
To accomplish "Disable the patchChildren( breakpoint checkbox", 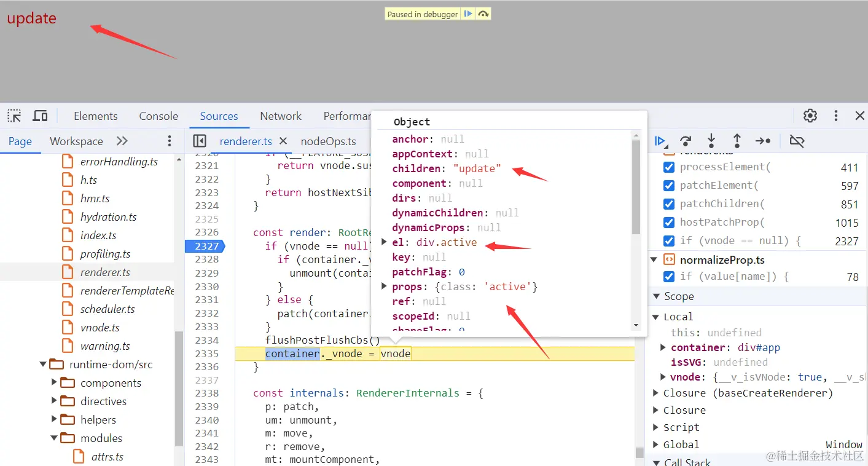I will pyautogui.click(x=669, y=204).
